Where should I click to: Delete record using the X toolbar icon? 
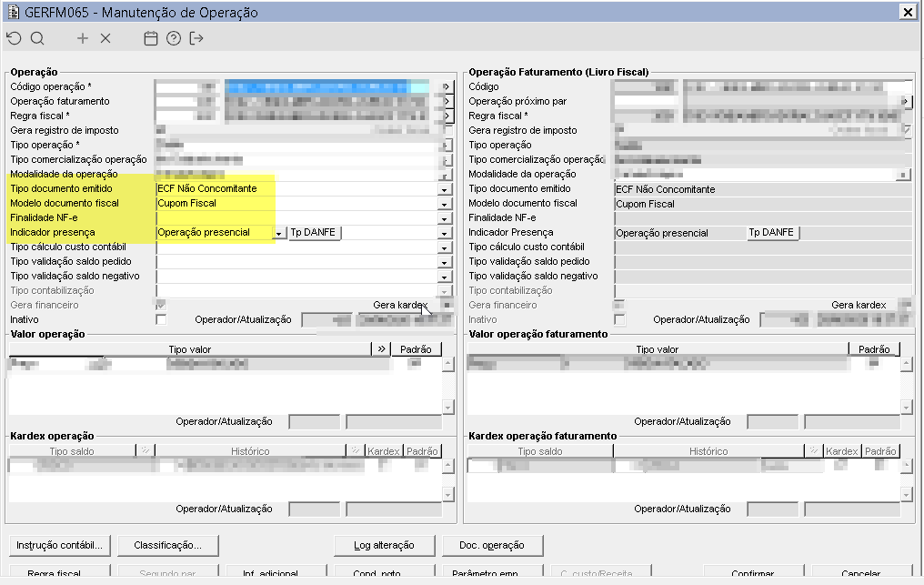coord(105,38)
